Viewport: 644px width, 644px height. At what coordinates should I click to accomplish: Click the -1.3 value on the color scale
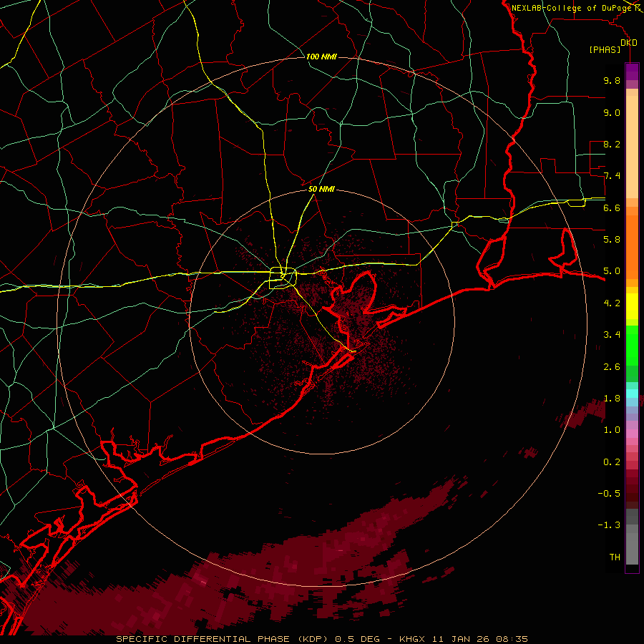pos(609,525)
